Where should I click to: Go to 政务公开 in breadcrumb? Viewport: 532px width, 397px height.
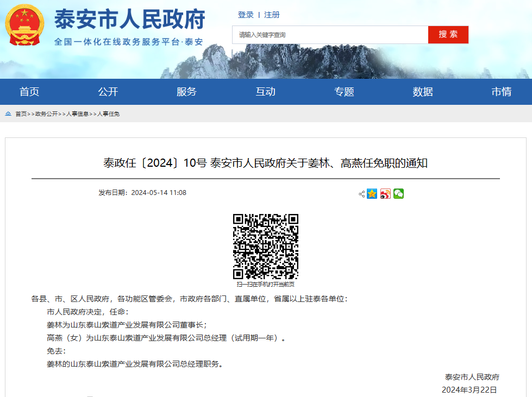pos(47,114)
